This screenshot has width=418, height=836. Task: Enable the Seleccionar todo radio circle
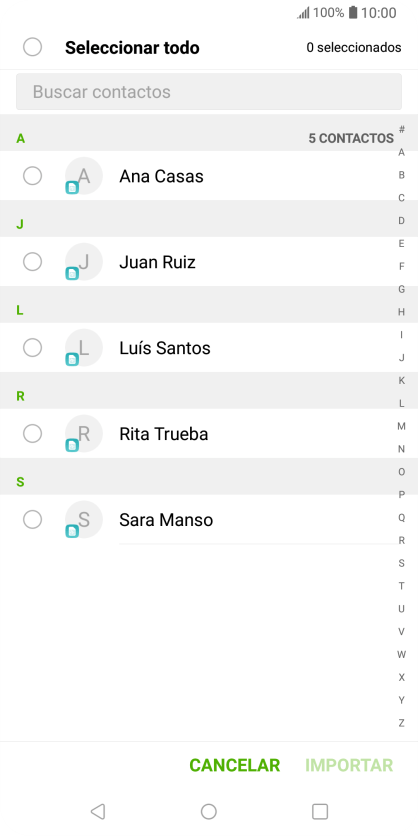33,47
